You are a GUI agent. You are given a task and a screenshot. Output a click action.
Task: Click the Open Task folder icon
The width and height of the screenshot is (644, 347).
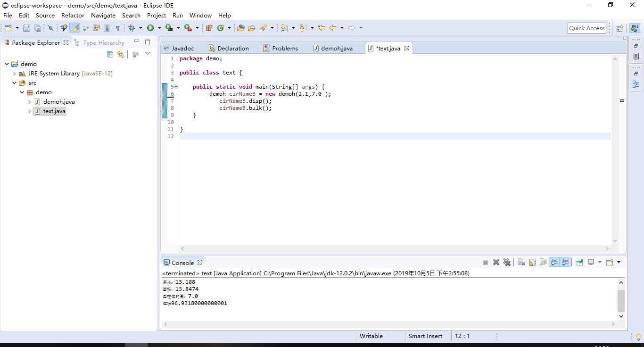pyautogui.click(x=251, y=28)
